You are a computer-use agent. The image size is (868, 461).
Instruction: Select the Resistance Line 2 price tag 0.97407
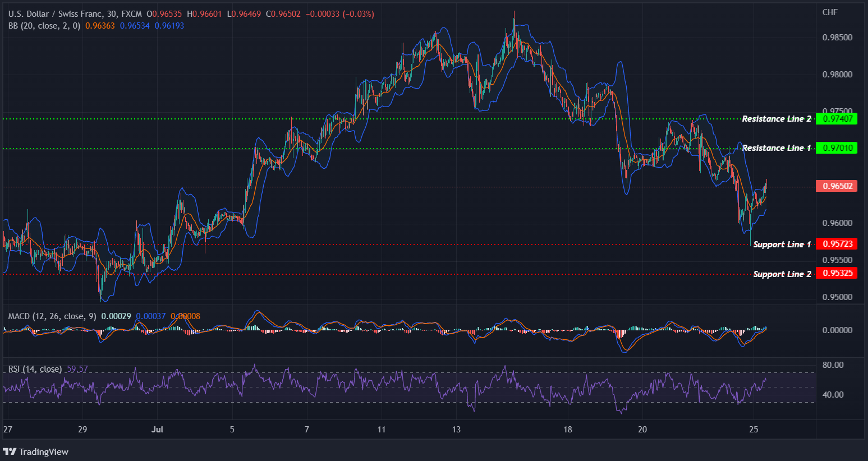click(x=837, y=118)
